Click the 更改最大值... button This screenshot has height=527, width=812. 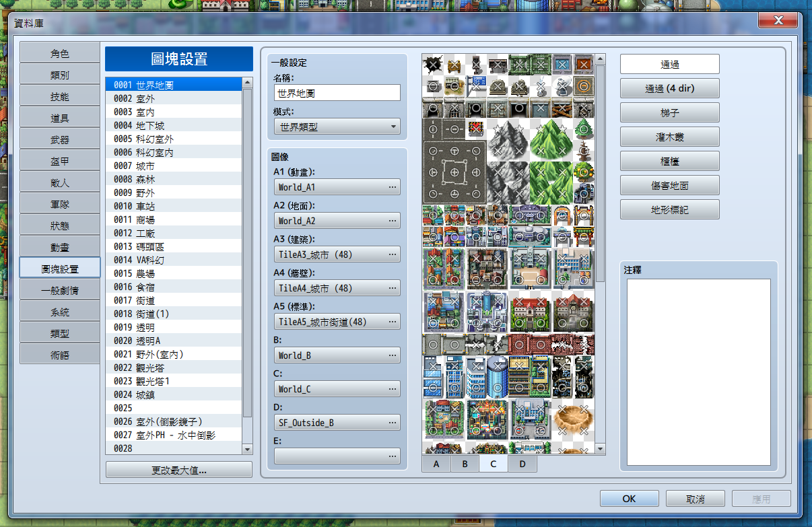click(179, 470)
